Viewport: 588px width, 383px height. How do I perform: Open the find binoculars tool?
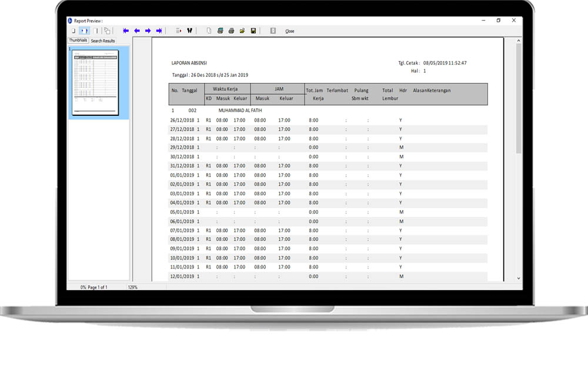pyautogui.click(x=190, y=31)
